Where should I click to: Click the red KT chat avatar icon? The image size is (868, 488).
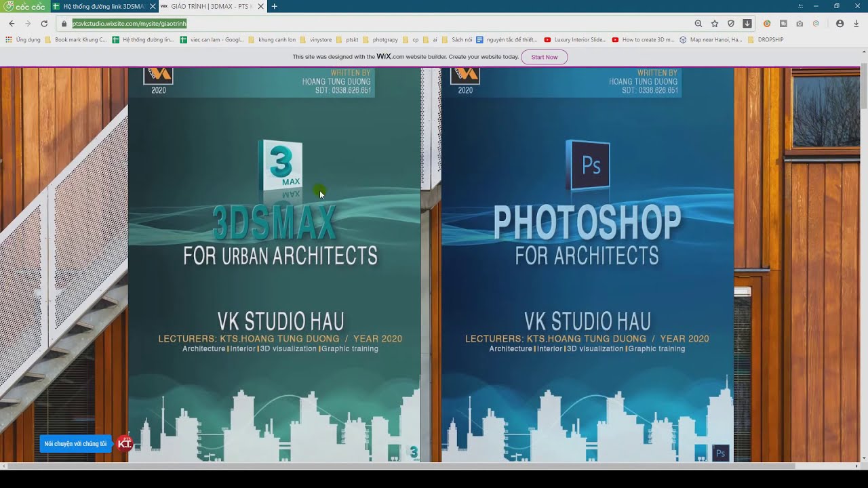[x=125, y=443]
